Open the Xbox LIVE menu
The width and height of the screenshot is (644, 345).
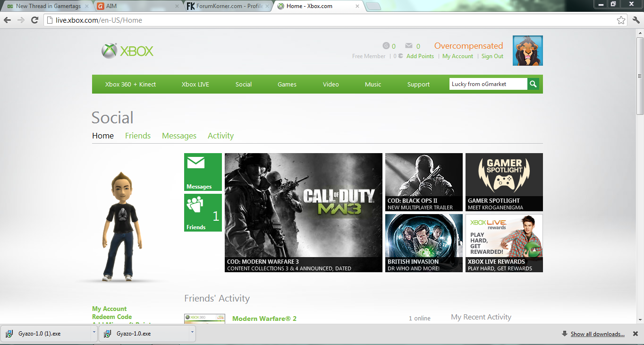(x=195, y=84)
